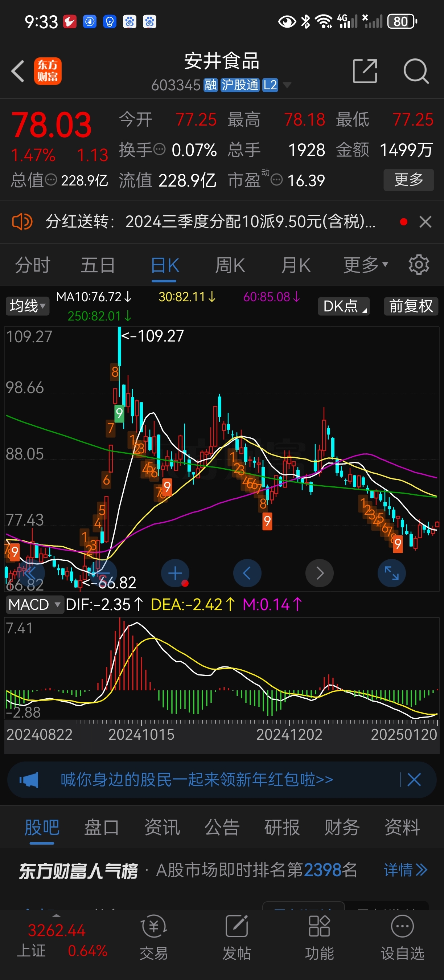444x980 pixels.
Task: Open the 东方财富 logo home icon
Action: pyautogui.click(x=48, y=71)
